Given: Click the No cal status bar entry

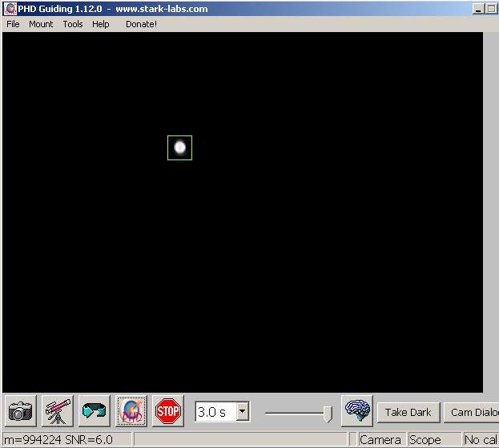Looking at the screenshot, I should pos(481,440).
